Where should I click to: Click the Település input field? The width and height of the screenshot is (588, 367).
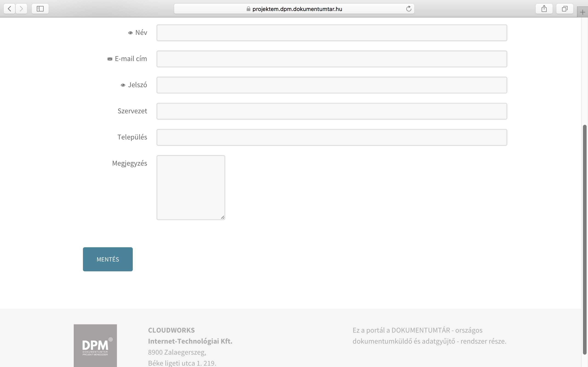[332, 137]
